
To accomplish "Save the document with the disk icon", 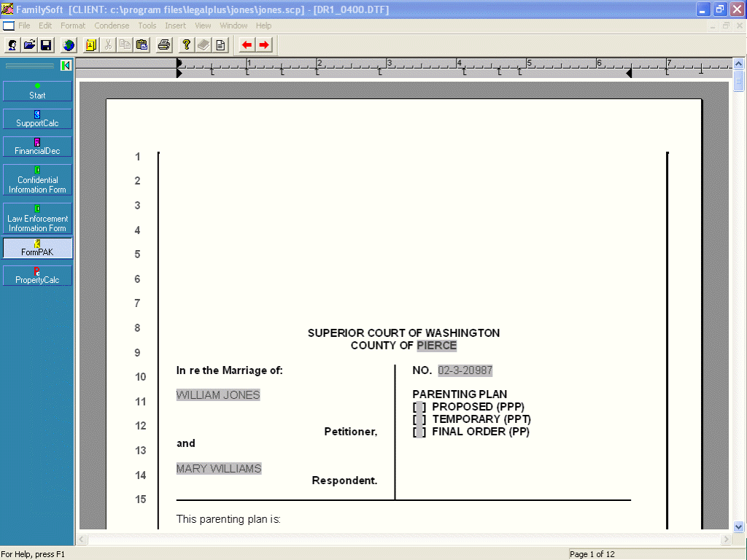I will click(x=46, y=44).
